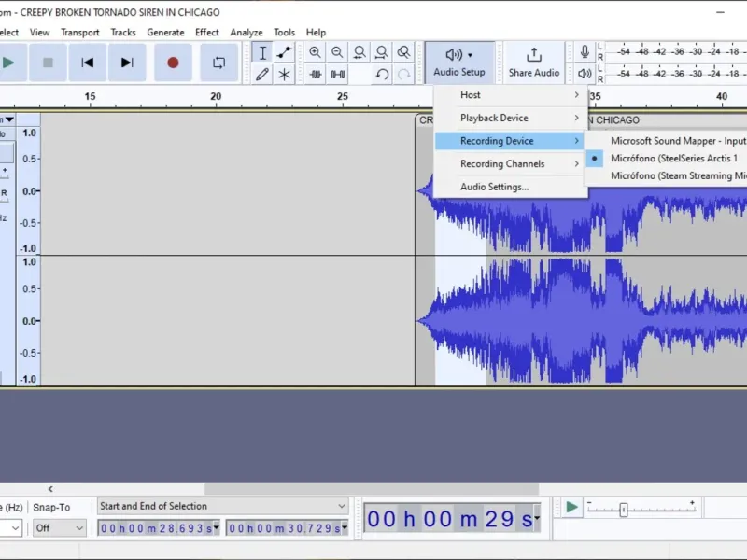Open Start and End of Selection dropdown
Viewport: 747px width, 560px height.
tap(223, 506)
